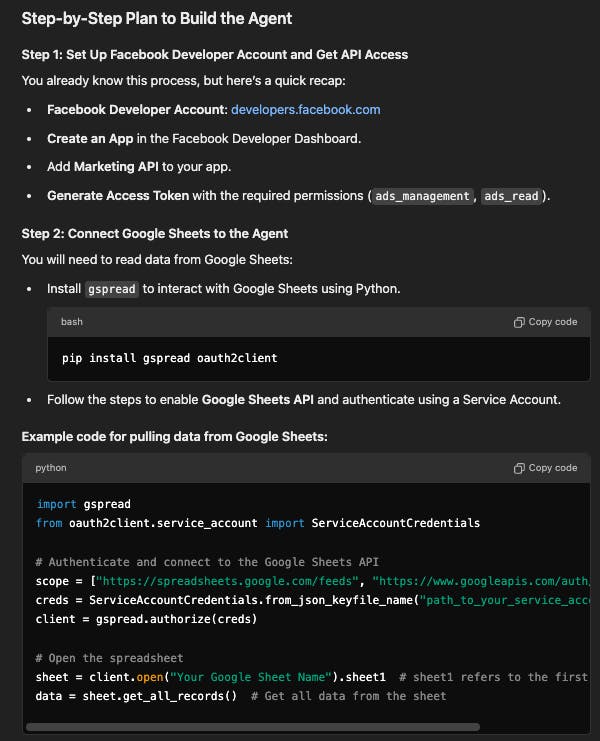The width and height of the screenshot is (600, 741).
Task: Click the Step 2 Google Sheets heading
Action: coord(154,234)
